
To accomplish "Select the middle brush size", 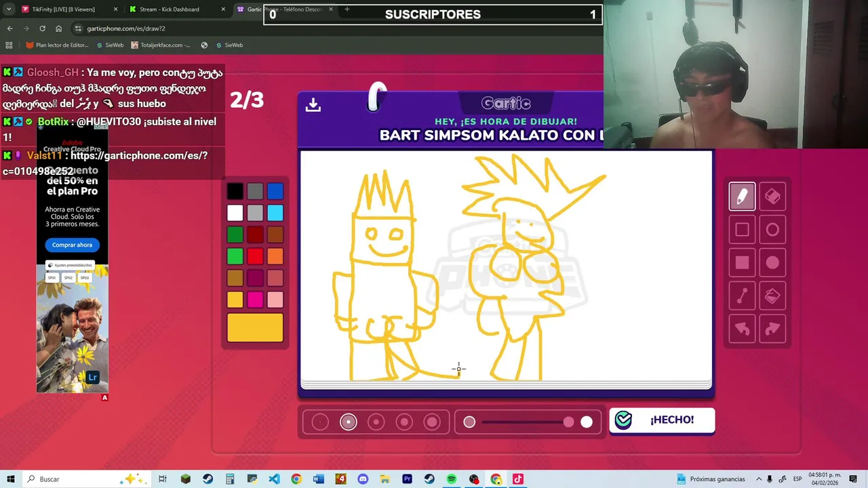I will (376, 422).
